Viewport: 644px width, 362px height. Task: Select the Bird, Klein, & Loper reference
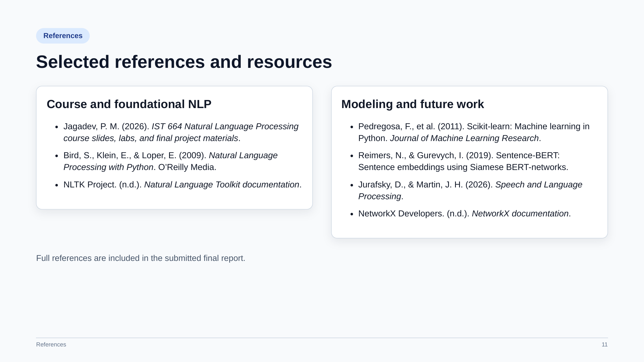(170, 161)
